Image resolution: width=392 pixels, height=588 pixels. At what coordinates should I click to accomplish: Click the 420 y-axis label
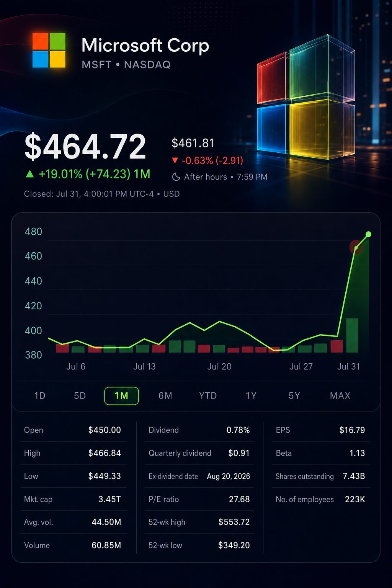coord(33,306)
